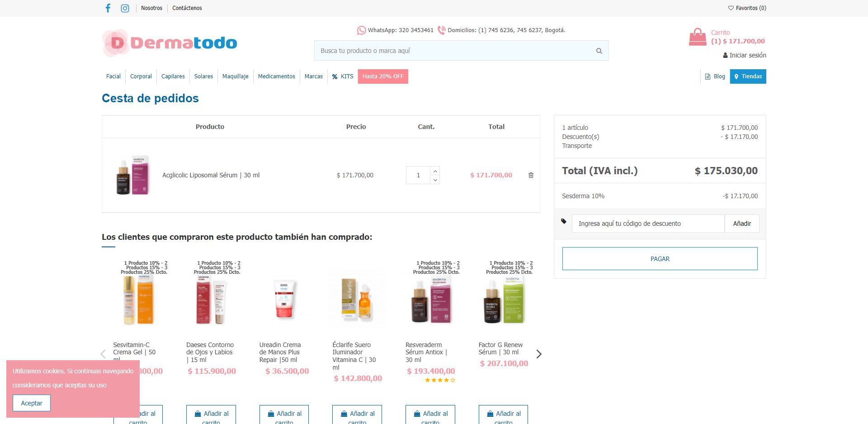
Task: Show next recommended products arrow
Action: pos(538,354)
